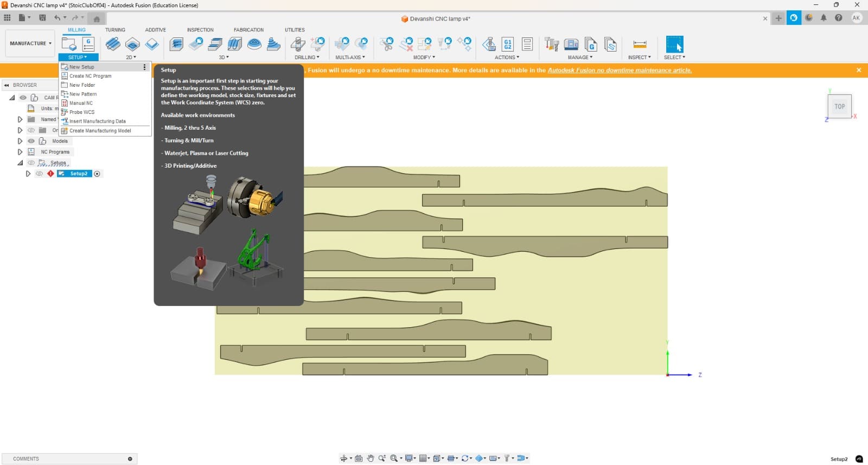Click the New Setup toolbar icon
Image resolution: width=868 pixels, height=465 pixels.
[x=69, y=44]
